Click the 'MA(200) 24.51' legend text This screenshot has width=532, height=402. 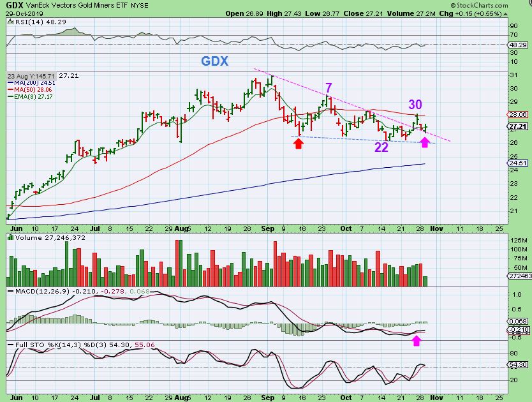(x=34, y=83)
